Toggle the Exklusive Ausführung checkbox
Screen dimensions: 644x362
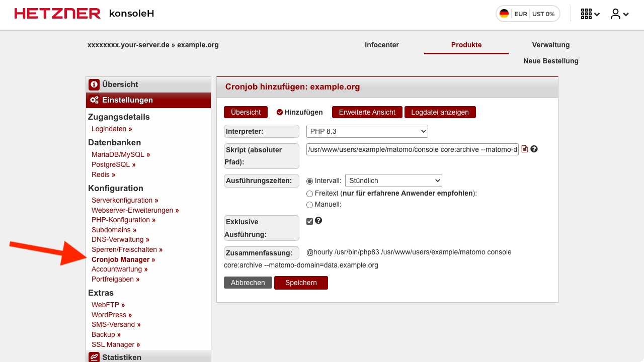(309, 221)
